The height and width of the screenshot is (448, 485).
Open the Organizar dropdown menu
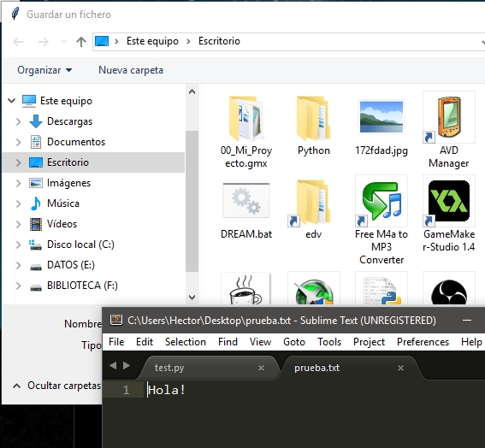click(x=44, y=70)
